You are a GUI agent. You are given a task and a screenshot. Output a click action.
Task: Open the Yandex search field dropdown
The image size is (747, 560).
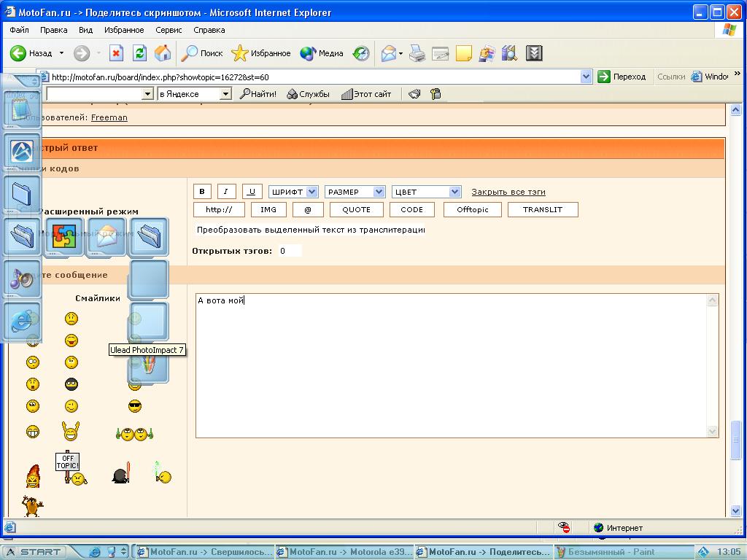tap(147, 94)
